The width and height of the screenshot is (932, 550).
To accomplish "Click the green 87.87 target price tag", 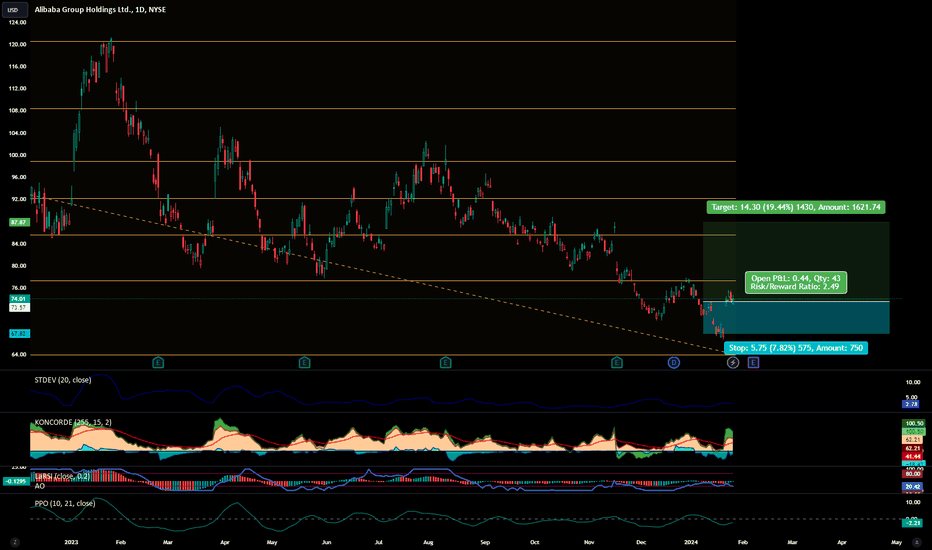I will pyautogui.click(x=18, y=222).
